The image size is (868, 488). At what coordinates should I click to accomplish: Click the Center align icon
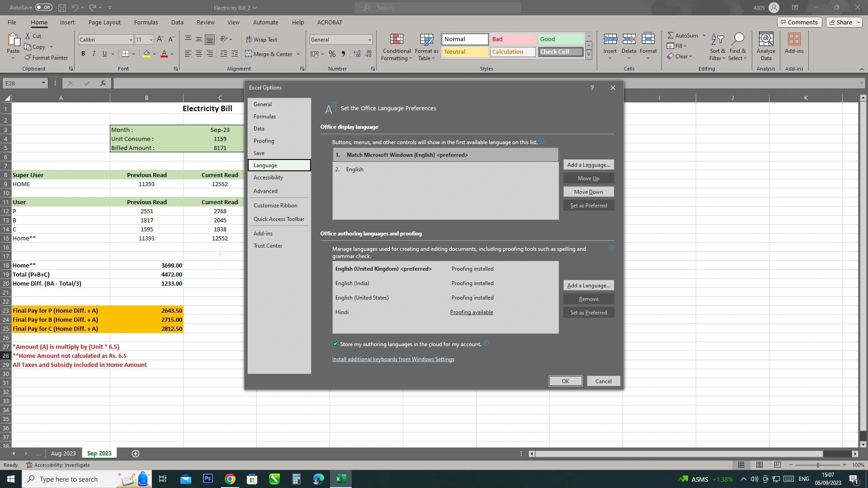coord(199,54)
